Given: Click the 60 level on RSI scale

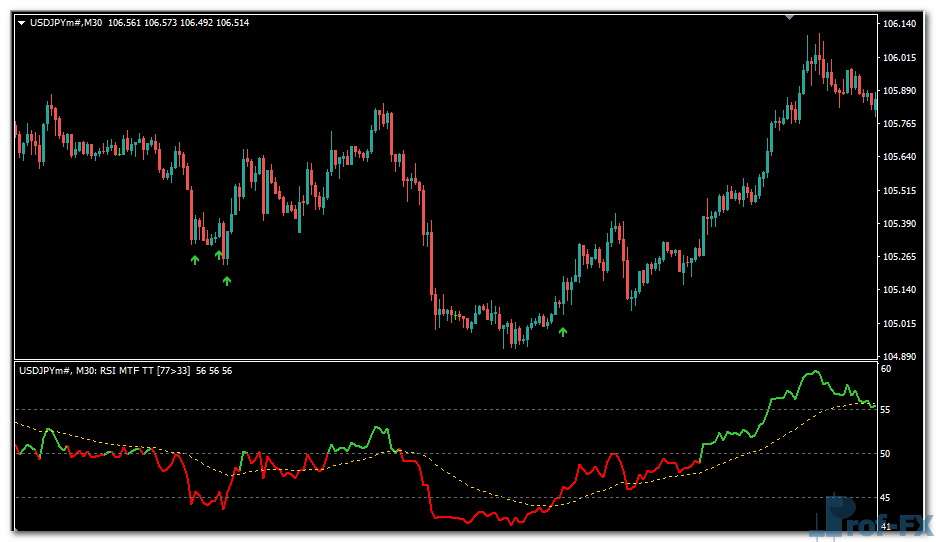Looking at the screenshot, I should (885, 369).
